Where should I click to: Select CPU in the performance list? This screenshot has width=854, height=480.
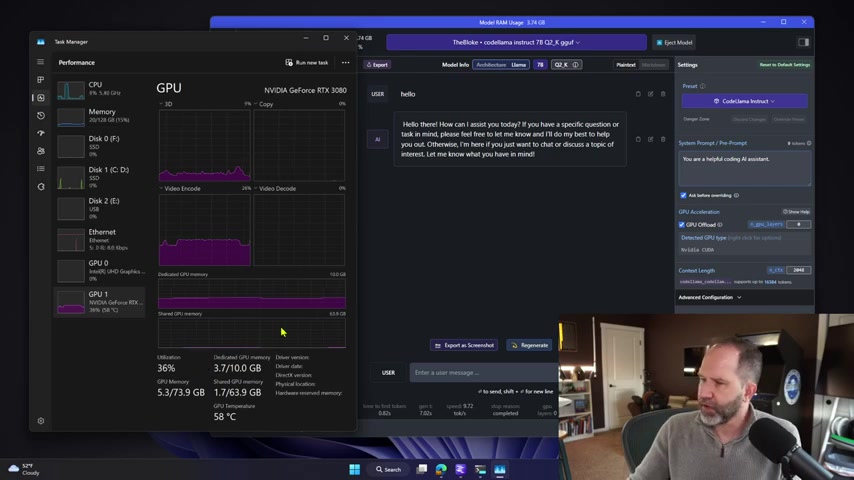100,89
